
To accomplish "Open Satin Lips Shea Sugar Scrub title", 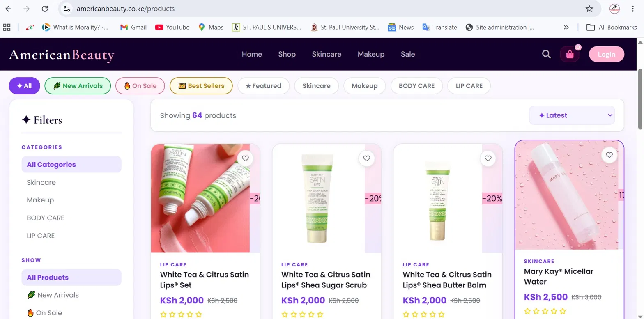I will click(x=326, y=280).
